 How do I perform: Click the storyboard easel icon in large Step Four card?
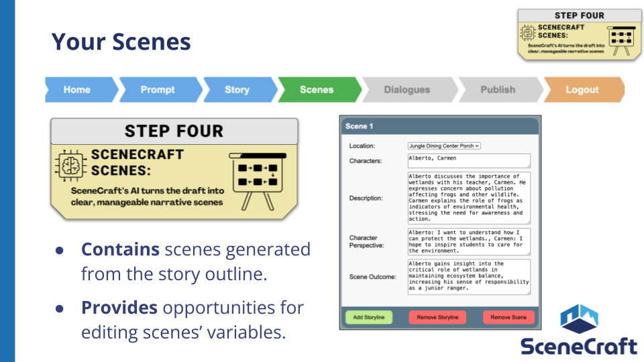(x=258, y=181)
